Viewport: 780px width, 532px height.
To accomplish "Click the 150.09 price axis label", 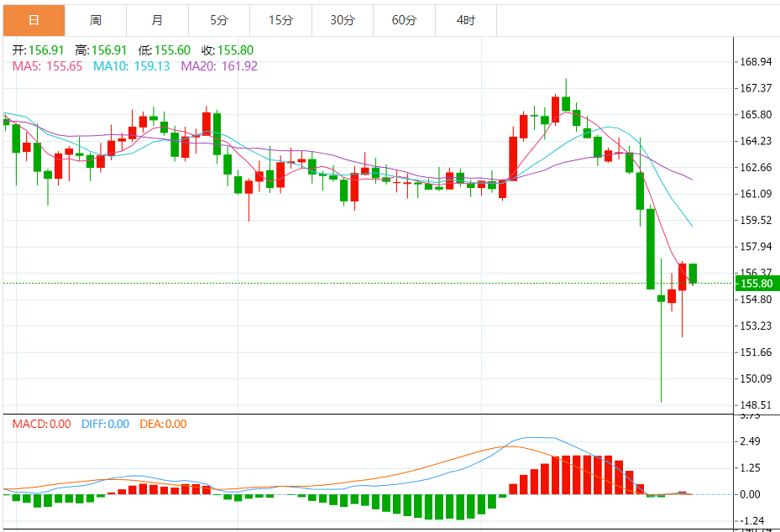I will point(756,378).
